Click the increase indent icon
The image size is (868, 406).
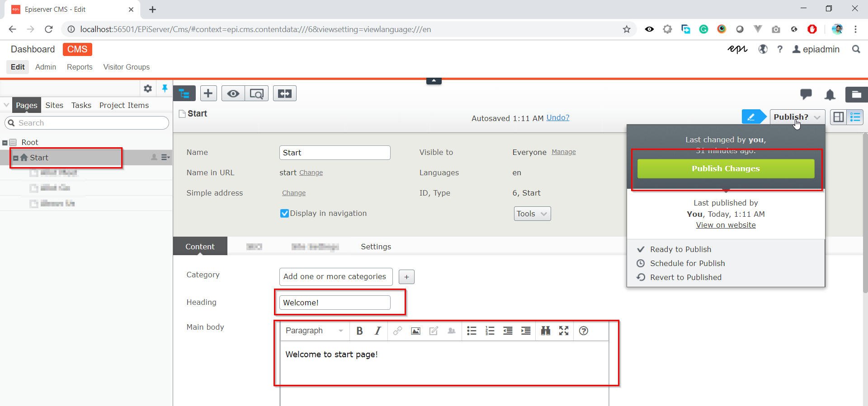(x=526, y=331)
